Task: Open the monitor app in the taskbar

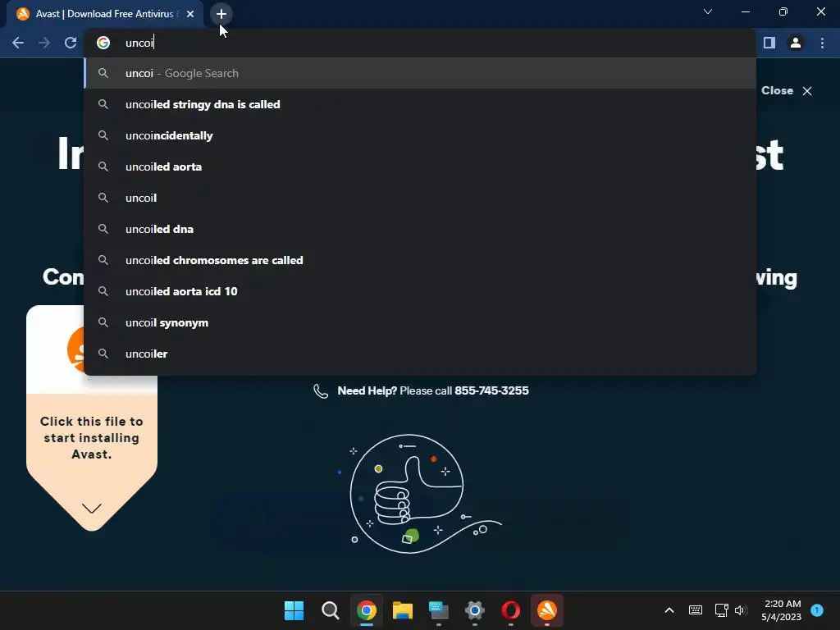Action: 439,610
